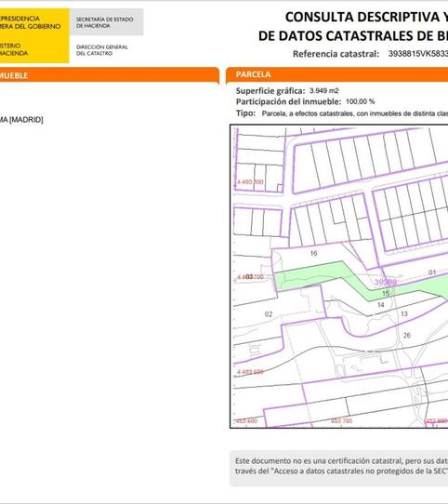Viewport: 448px width, 504px height.
Task: Click the title 'CONSULTA DESCRIPTIVA Y'
Action: (x=366, y=17)
